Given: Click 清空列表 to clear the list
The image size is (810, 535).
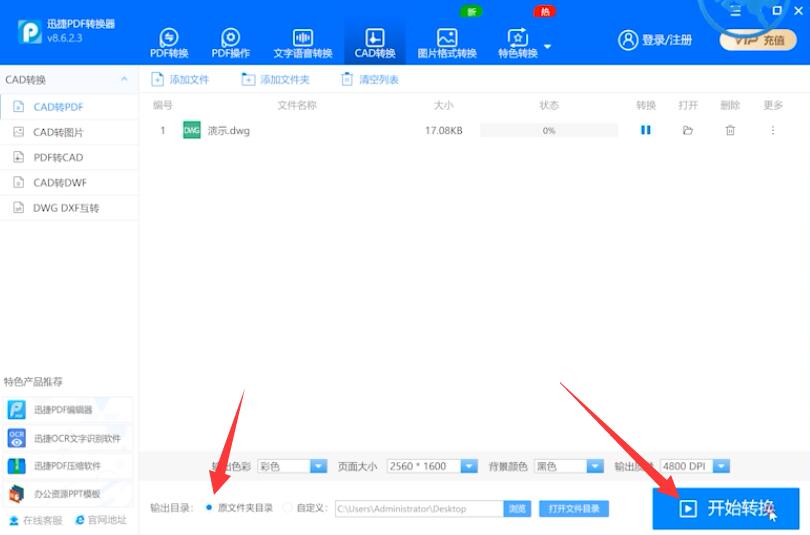Looking at the screenshot, I should [370, 80].
